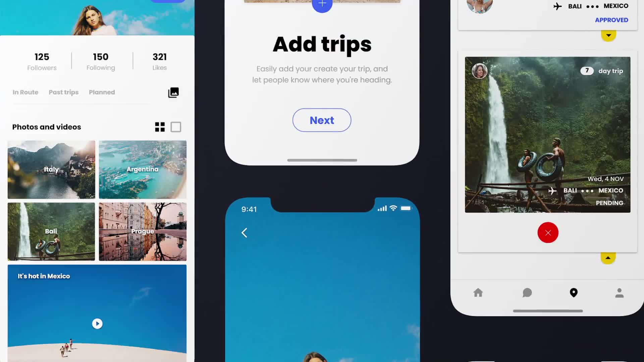Screen dimensions: 644x362
Task: Switch to In Route tab
Action: click(x=25, y=92)
